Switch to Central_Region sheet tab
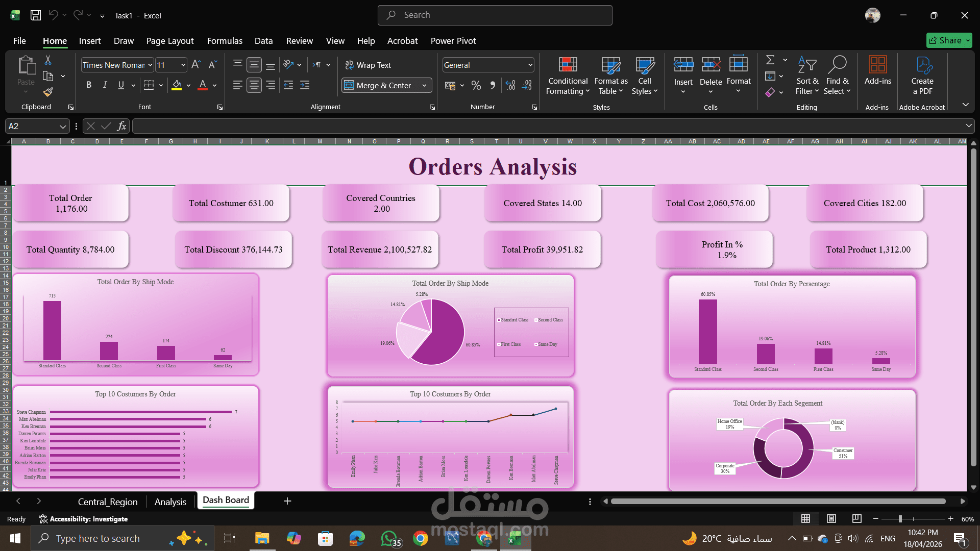This screenshot has width=980, height=551. 108,502
